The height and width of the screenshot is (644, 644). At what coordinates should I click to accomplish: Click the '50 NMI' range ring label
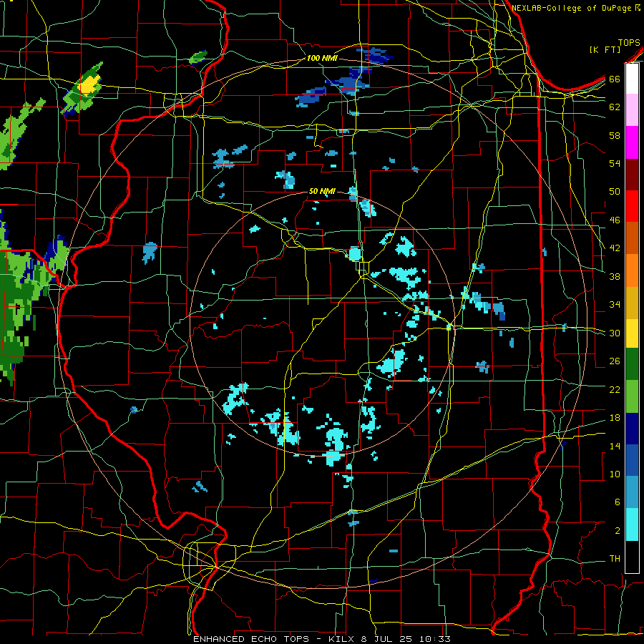322,191
